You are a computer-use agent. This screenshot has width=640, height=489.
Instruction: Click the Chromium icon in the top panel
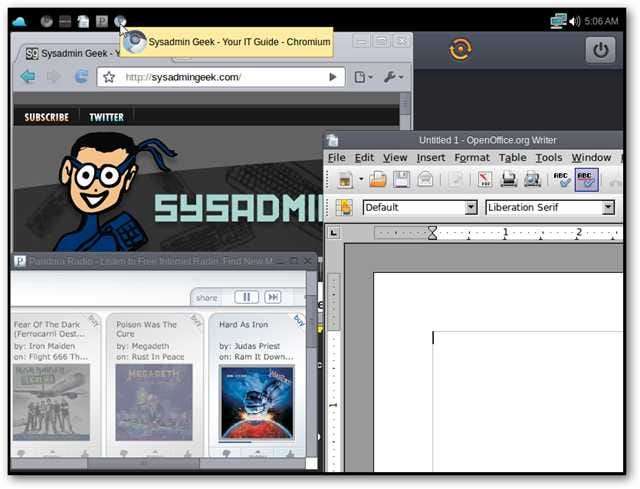point(120,21)
